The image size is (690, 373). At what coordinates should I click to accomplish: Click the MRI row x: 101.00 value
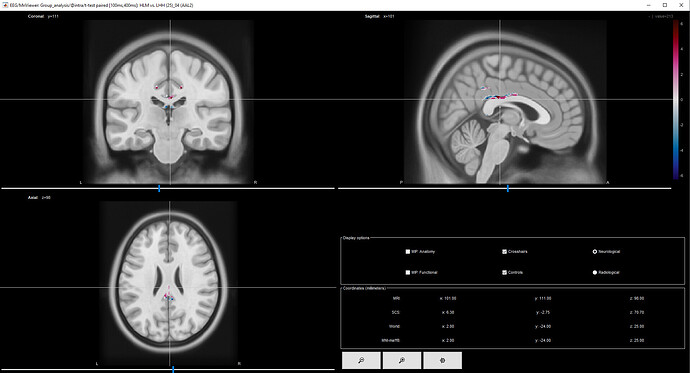click(x=448, y=298)
